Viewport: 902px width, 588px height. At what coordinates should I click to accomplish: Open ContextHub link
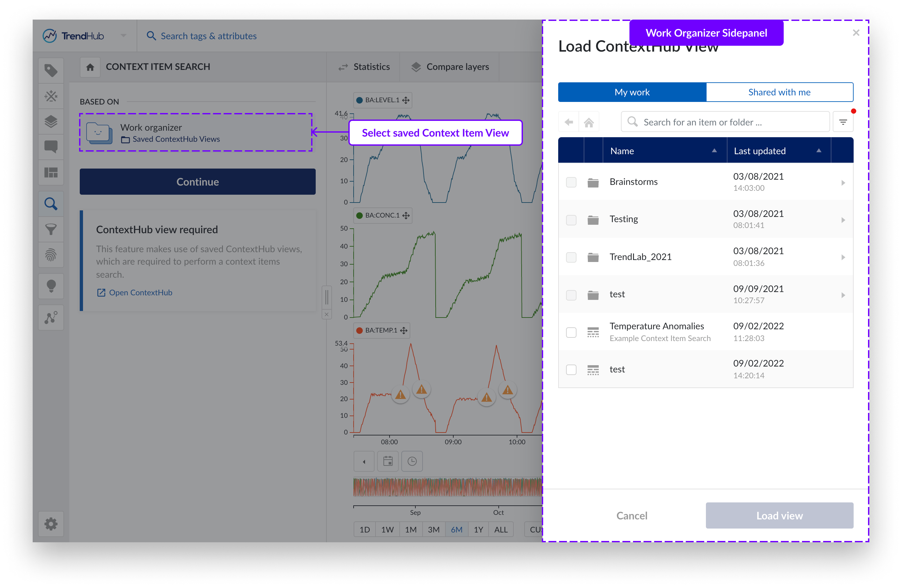(140, 292)
